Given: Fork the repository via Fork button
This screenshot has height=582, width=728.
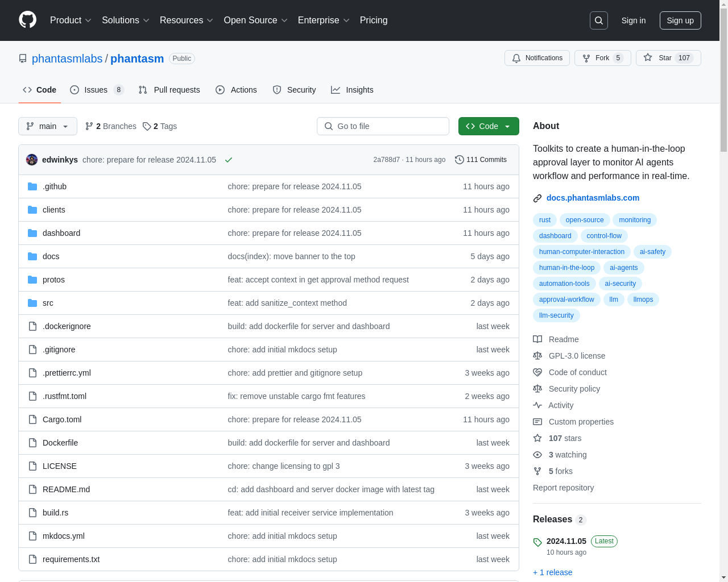Looking at the screenshot, I should [603, 58].
